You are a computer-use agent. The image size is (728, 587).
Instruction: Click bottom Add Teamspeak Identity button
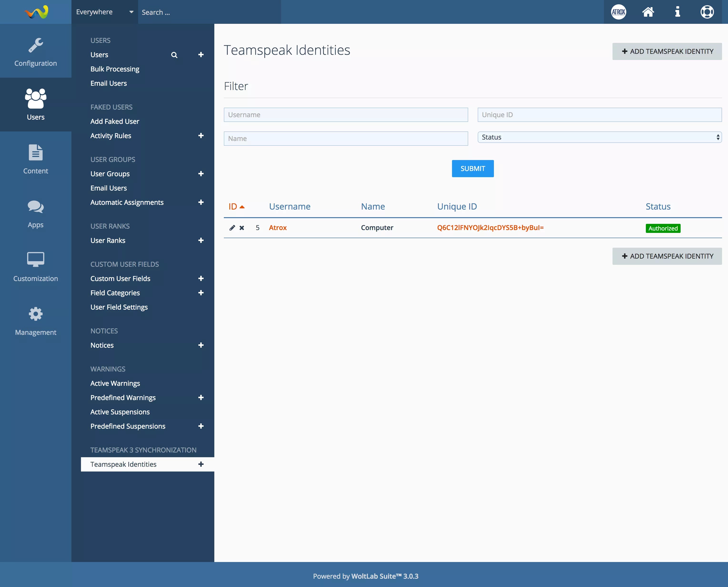pyautogui.click(x=667, y=256)
